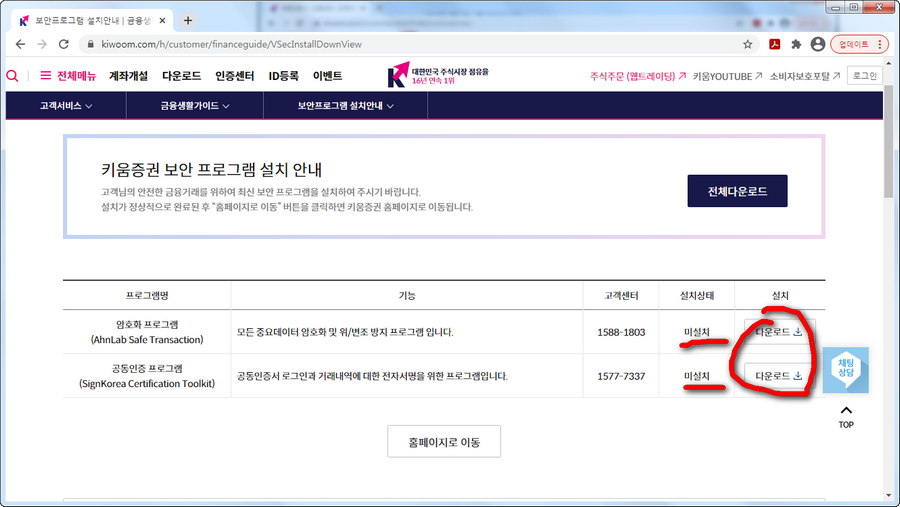This screenshot has width=900, height=507.
Task: Select the 보안프로그램 설치안내 browser tab
Action: (92, 21)
